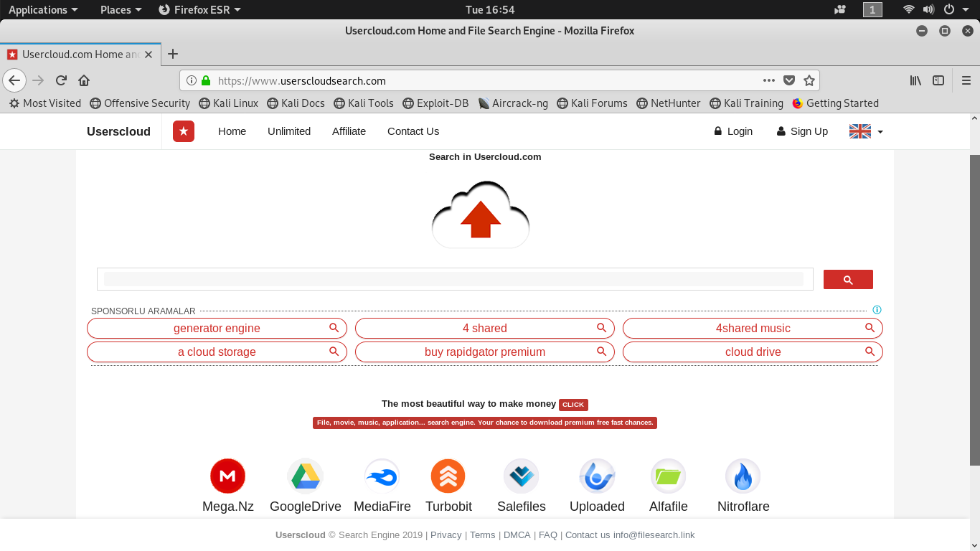Viewport: 980px width, 551px height.
Task: Click the red search magnifier button
Action: pyautogui.click(x=848, y=280)
